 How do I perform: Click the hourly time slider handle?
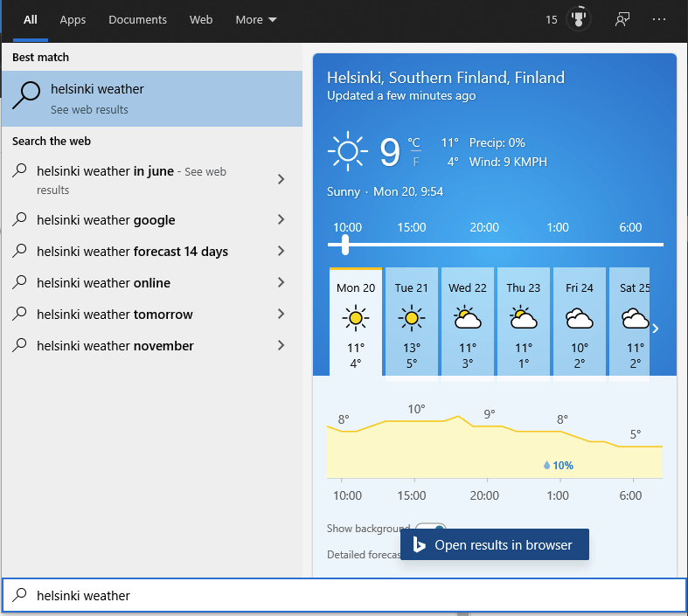(x=345, y=245)
